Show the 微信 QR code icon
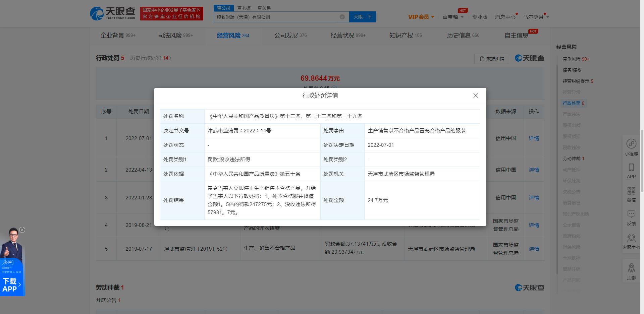The height and width of the screenshot is (314, 644). pyautogui.click(x=631, y=191)
